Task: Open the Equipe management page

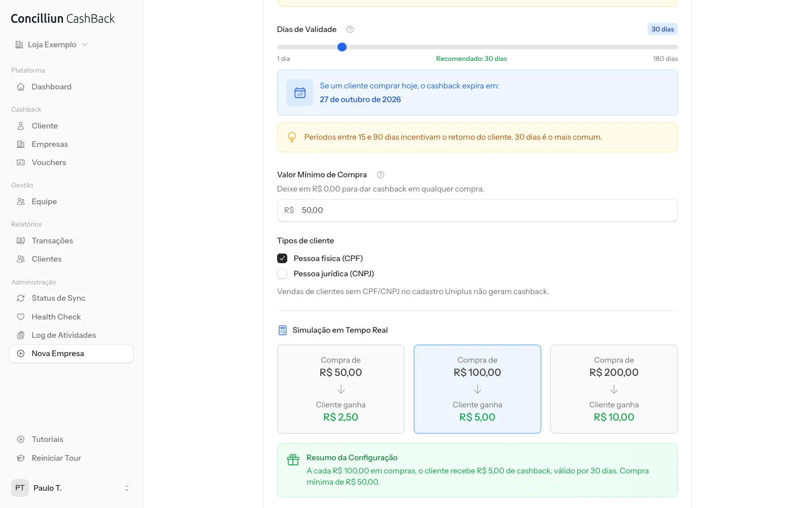Action: pyautogui.click(x=71, y=202)
